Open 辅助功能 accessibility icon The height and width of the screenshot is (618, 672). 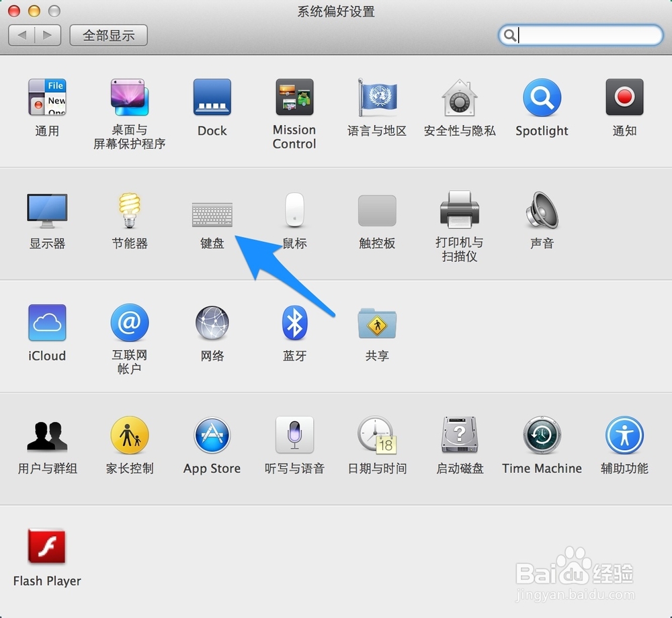point(624,435)
